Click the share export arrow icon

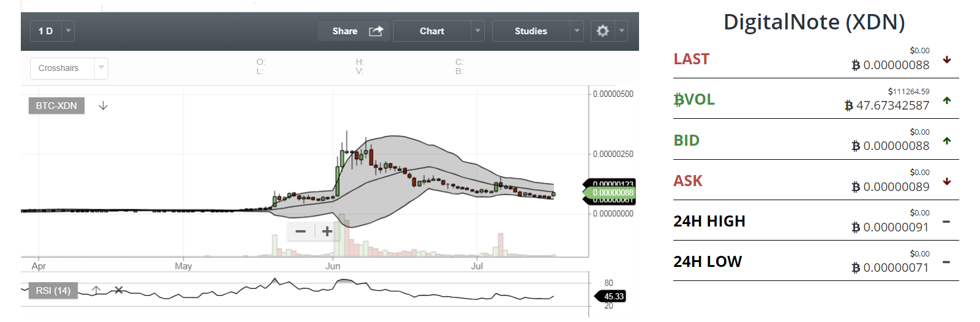(x=376, y=31)
